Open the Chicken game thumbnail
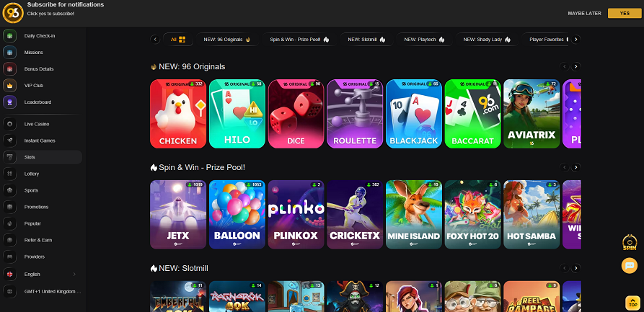Viewport: 644px width, 312px height. pyautogui.click(x=178, y=114)
